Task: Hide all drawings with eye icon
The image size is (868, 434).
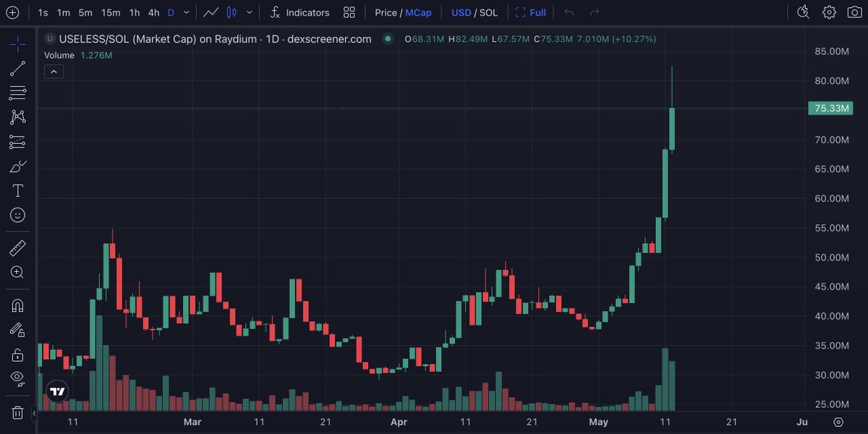Action: (18, 378)
